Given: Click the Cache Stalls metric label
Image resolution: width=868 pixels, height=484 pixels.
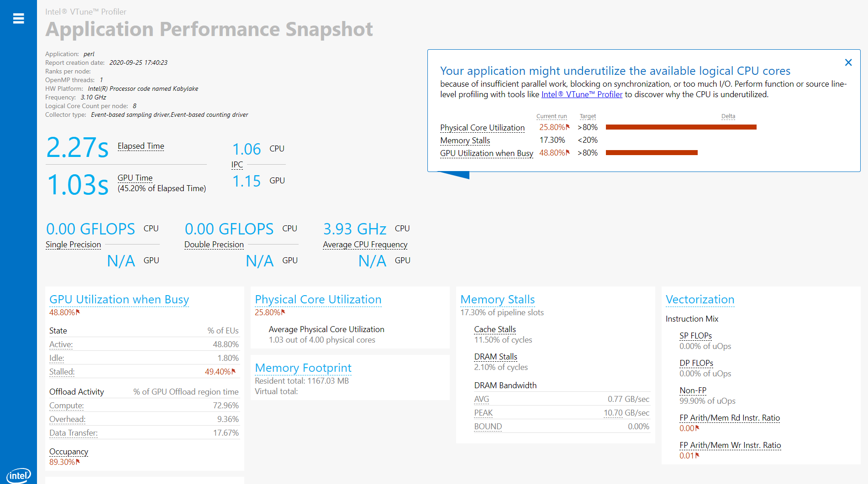Looking at the screenshot, I should (x=494, y=329).
